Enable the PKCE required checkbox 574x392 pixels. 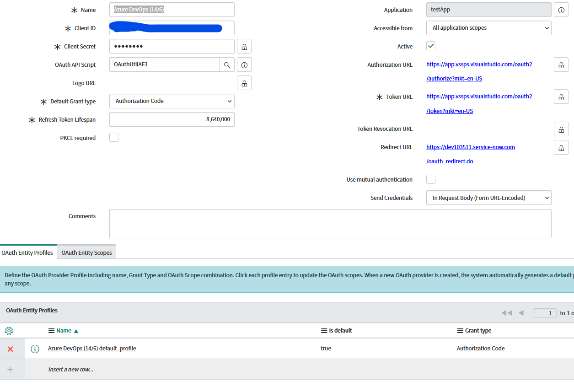[x=114, y=137]
